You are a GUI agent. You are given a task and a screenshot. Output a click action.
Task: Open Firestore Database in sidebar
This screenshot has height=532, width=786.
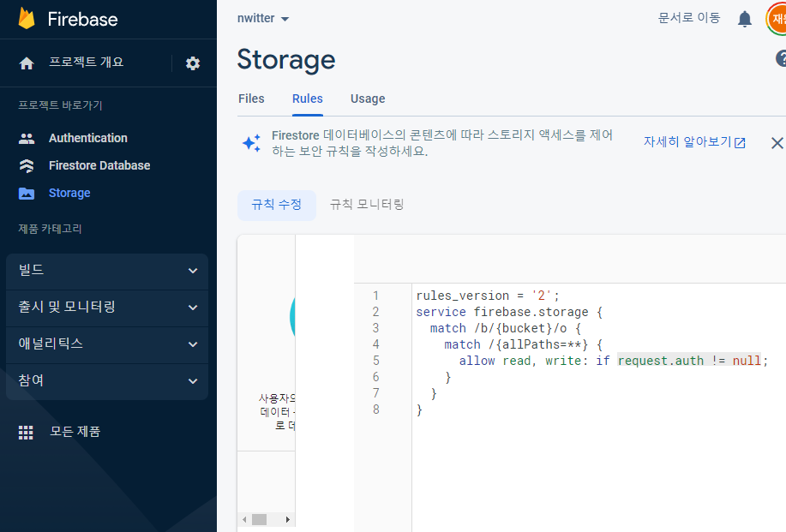click(99, 166)
